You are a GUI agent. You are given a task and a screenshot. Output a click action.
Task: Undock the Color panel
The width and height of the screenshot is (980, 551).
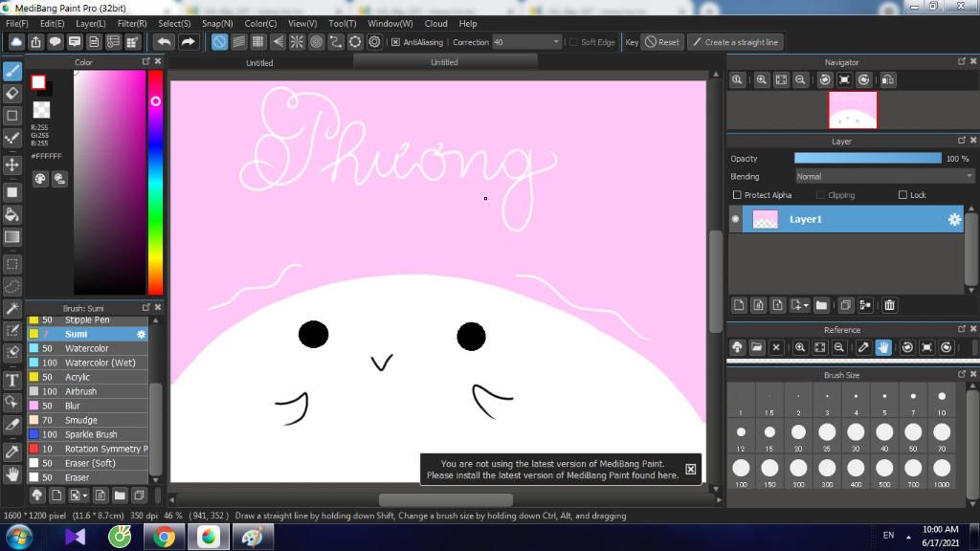pos(146,61)
